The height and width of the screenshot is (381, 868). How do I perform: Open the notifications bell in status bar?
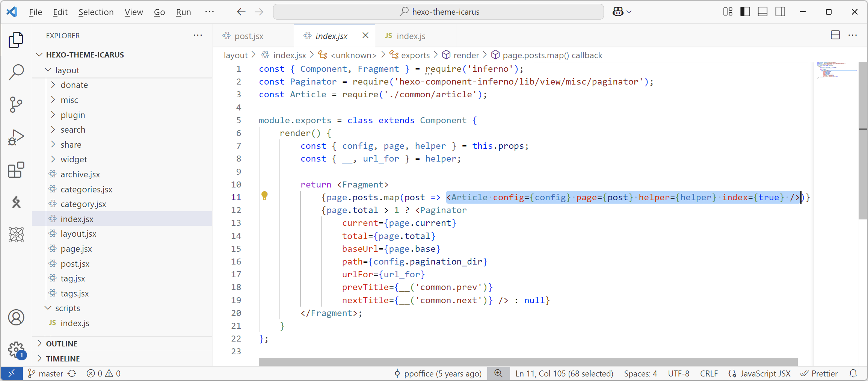coord(853,373)
